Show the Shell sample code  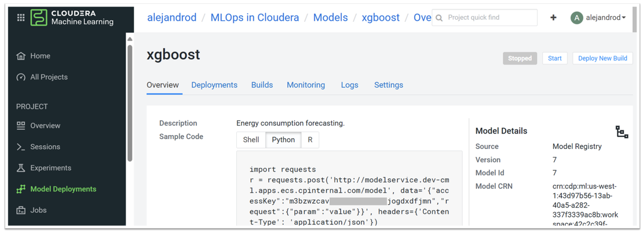point(251,140)
